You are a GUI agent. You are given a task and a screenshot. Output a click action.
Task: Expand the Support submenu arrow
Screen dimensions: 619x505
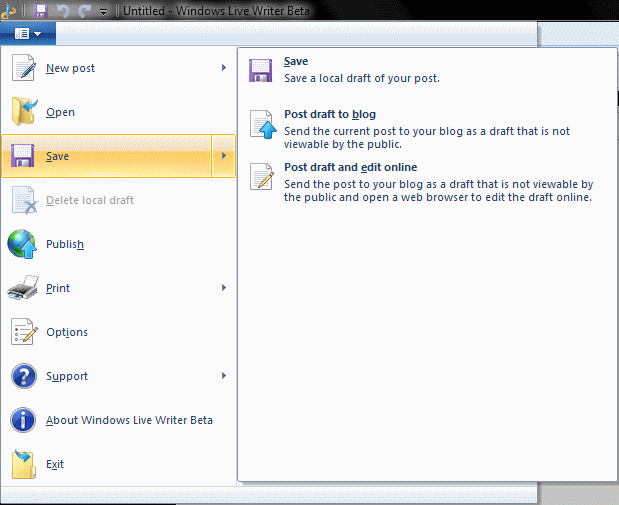(x=224, y=375)
